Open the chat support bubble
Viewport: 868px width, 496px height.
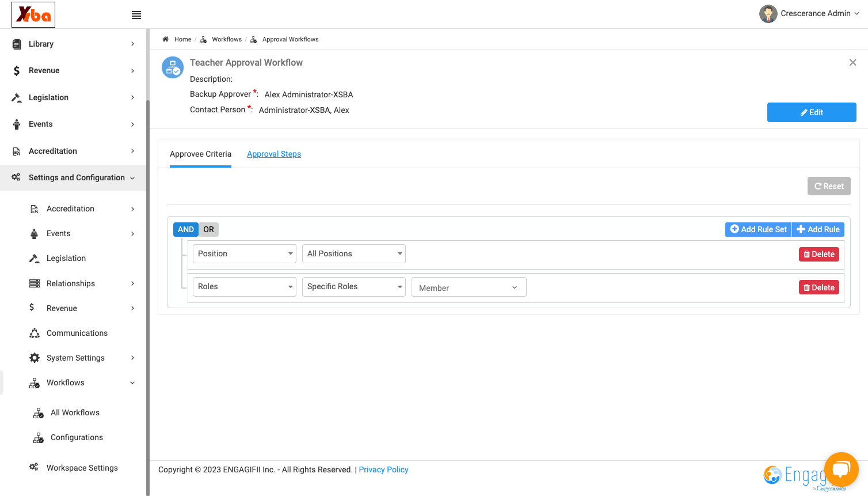click(841, 470)
